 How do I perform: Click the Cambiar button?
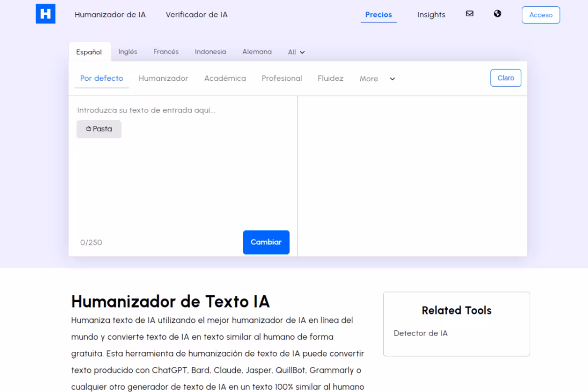[x=266, y=242]
